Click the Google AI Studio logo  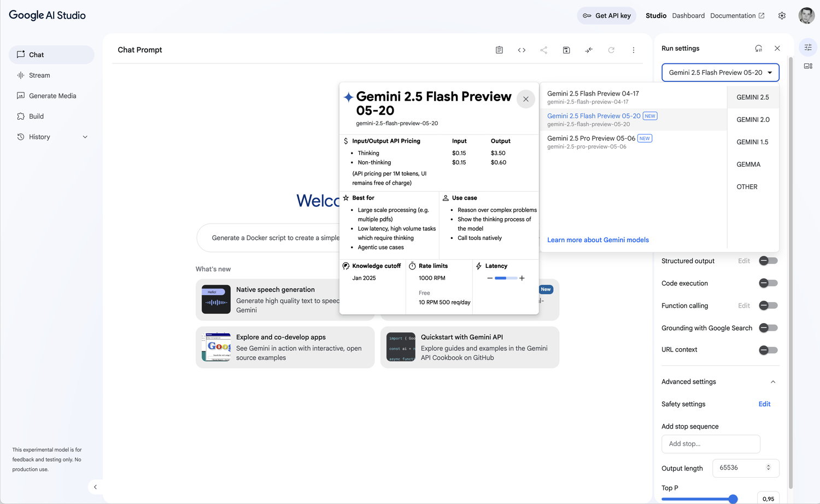click(48, 15)
